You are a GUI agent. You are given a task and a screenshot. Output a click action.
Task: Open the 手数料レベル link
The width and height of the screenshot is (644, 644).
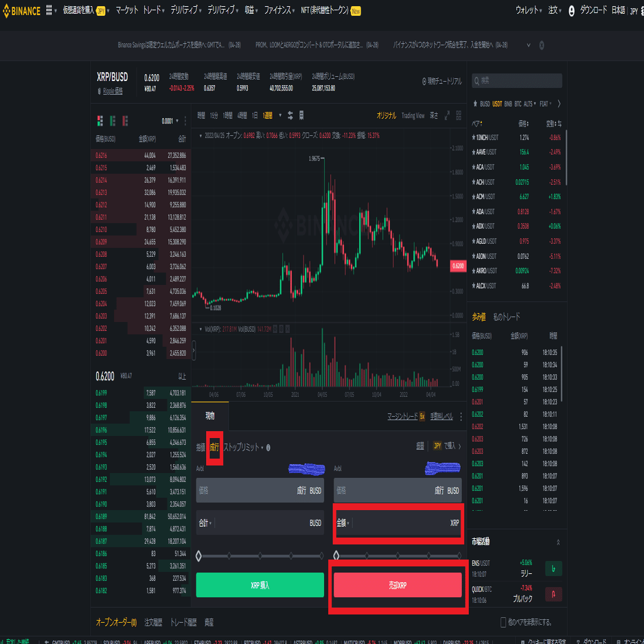tap(441, 417)
